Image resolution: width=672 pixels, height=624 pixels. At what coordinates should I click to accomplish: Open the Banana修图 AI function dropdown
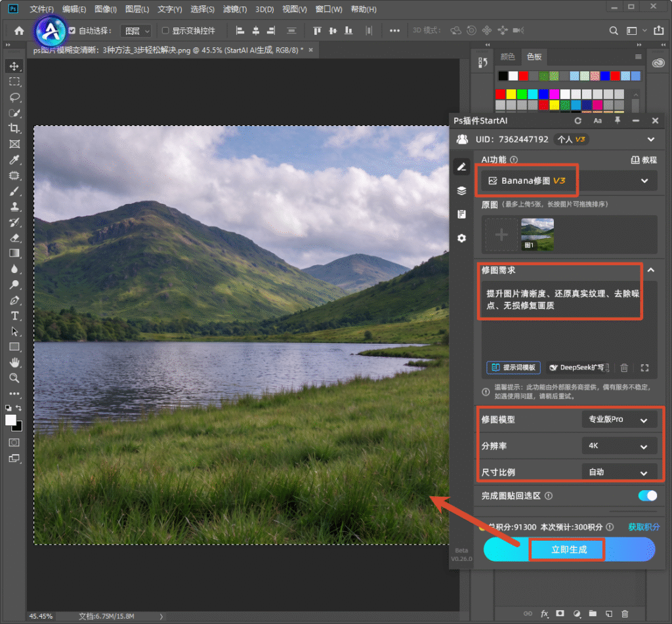pyautogui.click(x=569, y=181)
